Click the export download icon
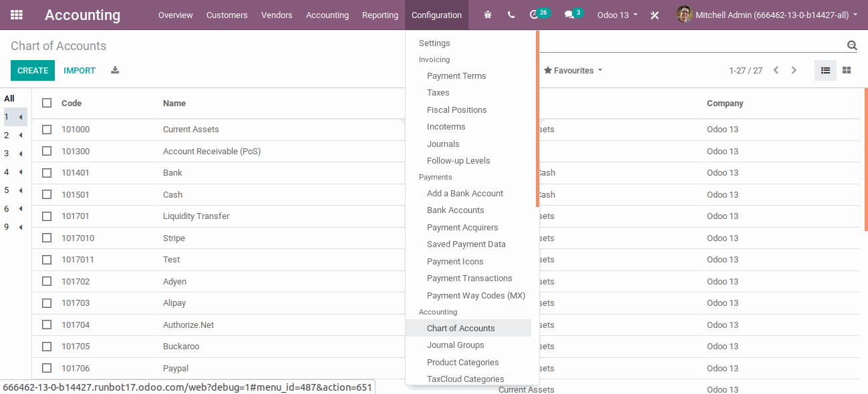 pos(115,70)
